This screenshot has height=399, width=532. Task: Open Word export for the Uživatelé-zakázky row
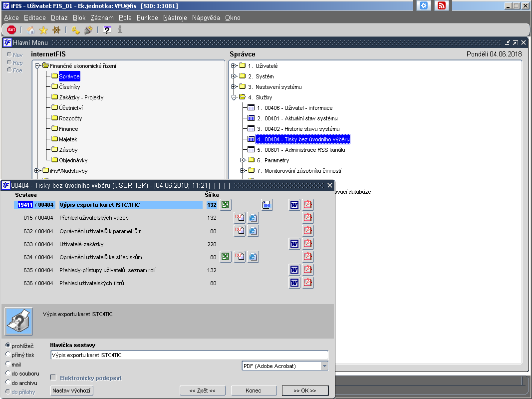[x=294, y=244]
